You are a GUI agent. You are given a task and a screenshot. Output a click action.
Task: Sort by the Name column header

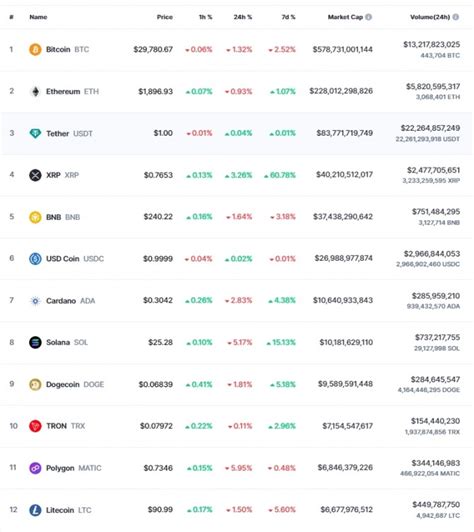click(x=38, y=17)
